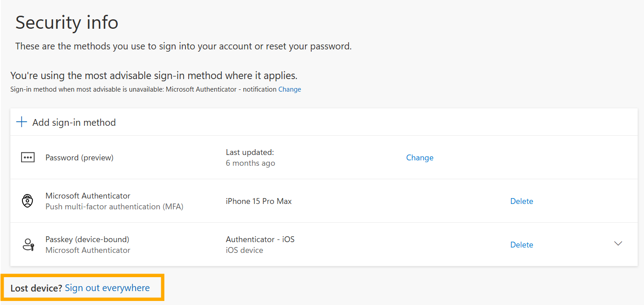
Task: Select the Passkey (device-bound) method name
Action: click(87, 239)
